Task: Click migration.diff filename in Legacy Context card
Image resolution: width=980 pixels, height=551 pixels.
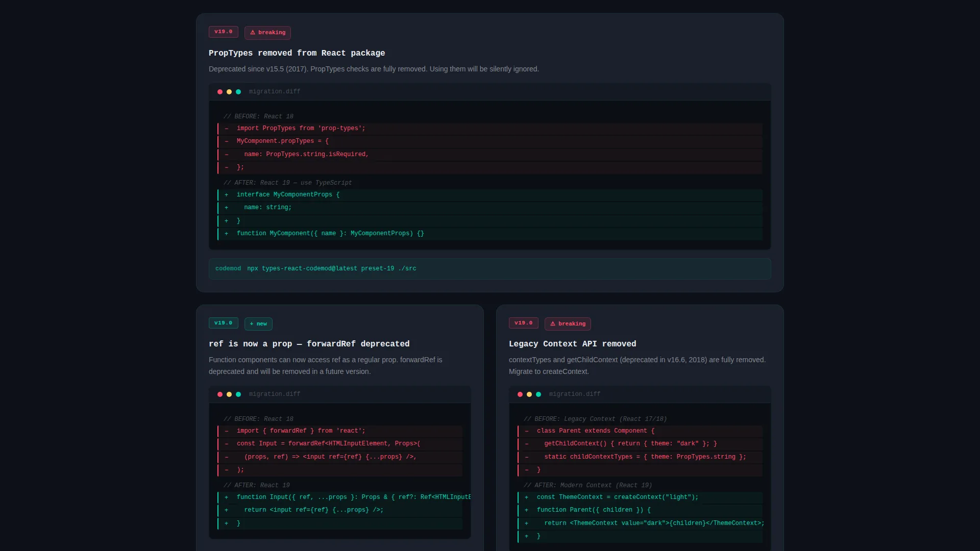Action: pyautogui.click(x=575, y=394)
